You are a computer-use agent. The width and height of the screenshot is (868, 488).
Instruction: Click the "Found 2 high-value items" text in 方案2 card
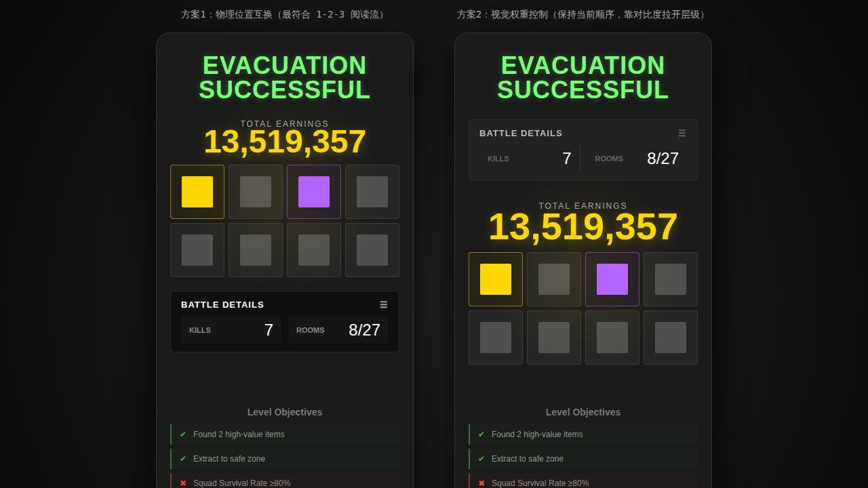coord(537,434)
